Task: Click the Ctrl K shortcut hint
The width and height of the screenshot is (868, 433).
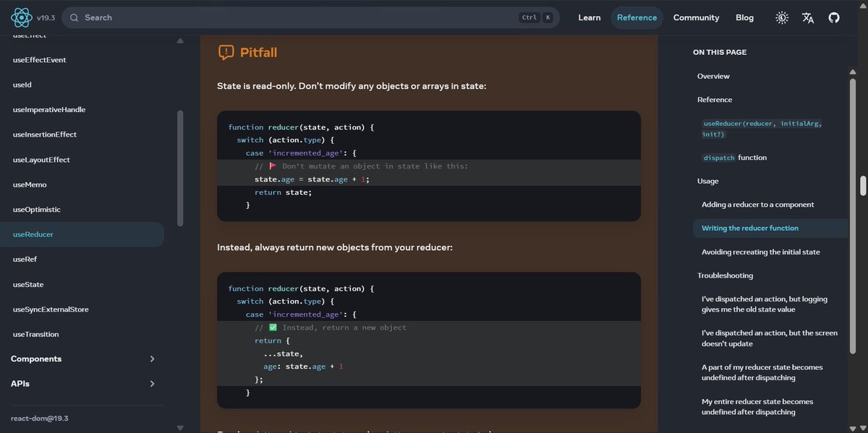Action: [536, 17]
